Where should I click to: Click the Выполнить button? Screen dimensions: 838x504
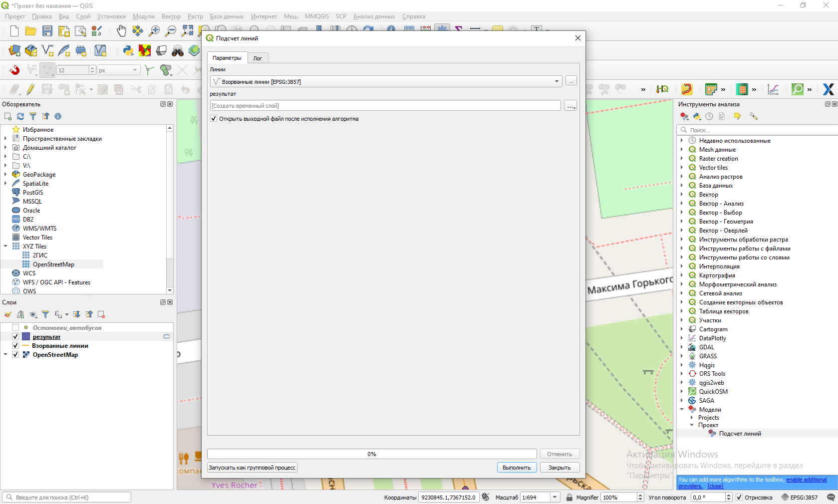point(517,468)
